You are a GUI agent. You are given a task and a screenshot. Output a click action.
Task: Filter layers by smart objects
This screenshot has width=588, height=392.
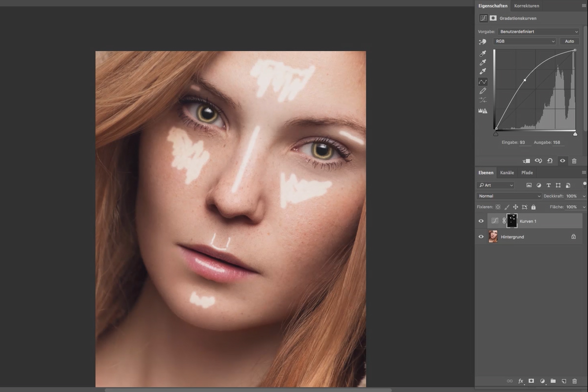point(567,185)
